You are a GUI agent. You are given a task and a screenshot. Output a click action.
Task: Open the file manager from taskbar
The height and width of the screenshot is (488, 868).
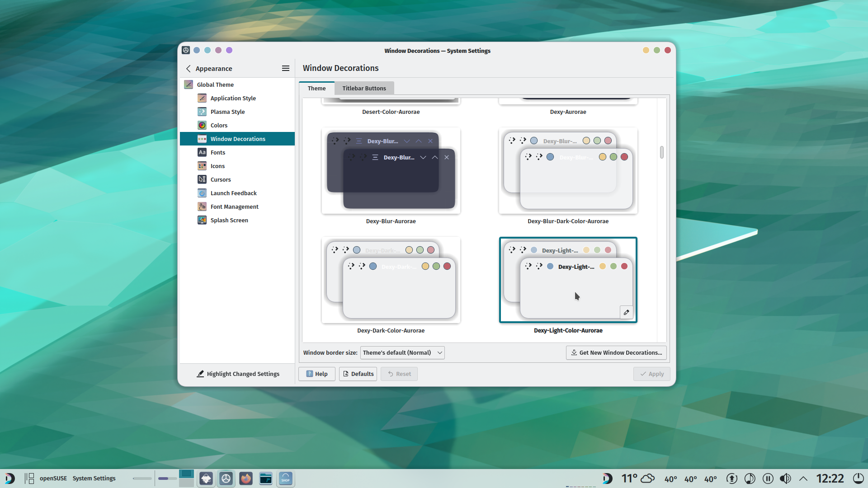(x=266, y=478)
